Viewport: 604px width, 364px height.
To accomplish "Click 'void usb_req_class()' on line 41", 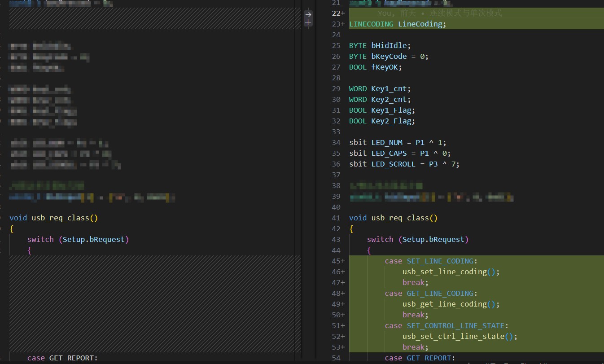I will tap(393, 218).
